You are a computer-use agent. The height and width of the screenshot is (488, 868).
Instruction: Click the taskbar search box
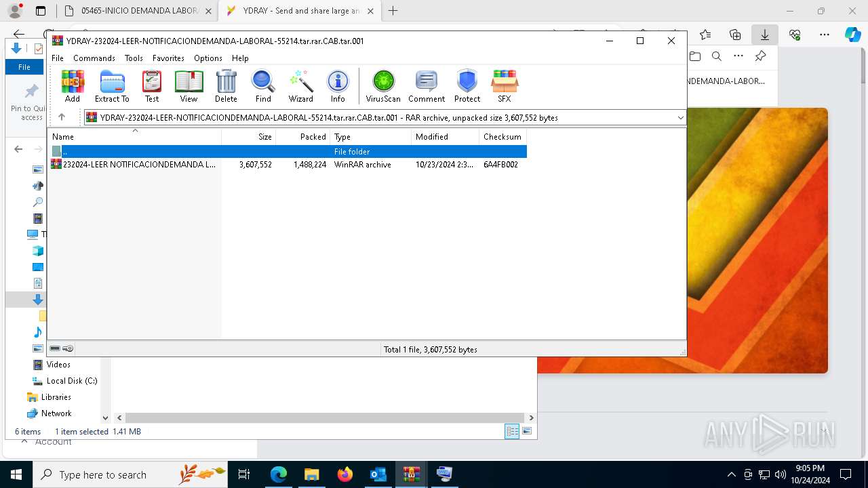click(130, 474)
